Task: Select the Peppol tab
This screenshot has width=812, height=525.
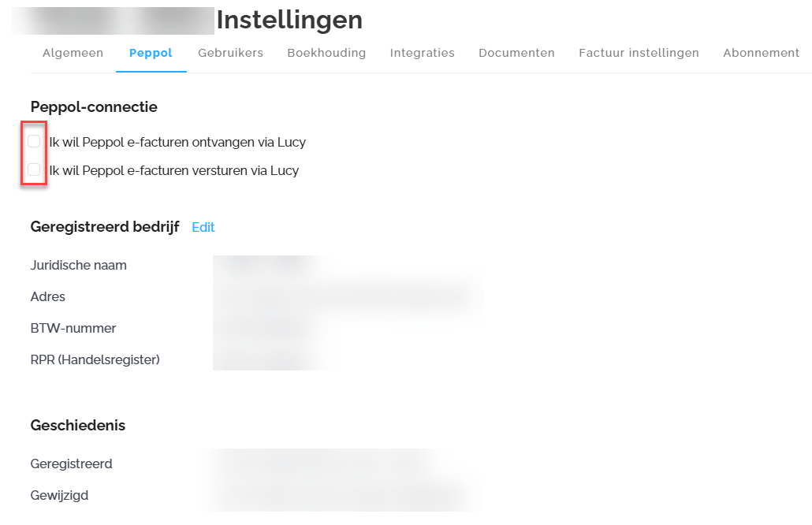Action: coord(151,53)
